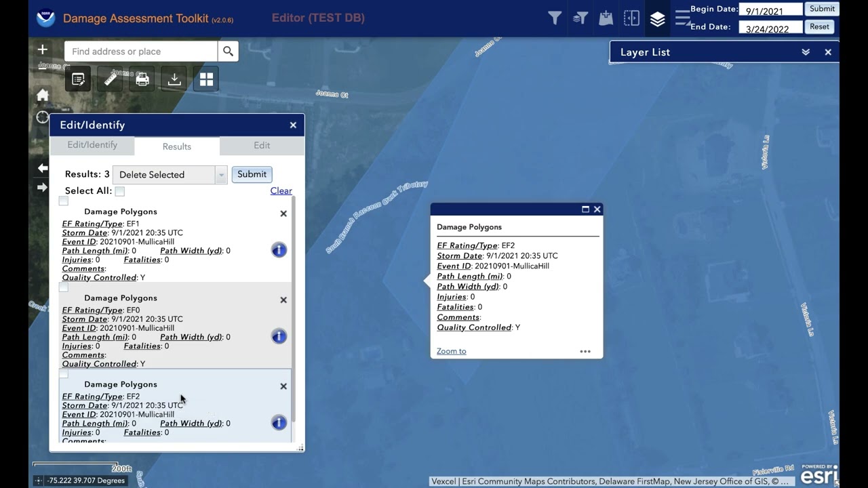Search the address using the magnifier icon

click(x=228, y=52)
